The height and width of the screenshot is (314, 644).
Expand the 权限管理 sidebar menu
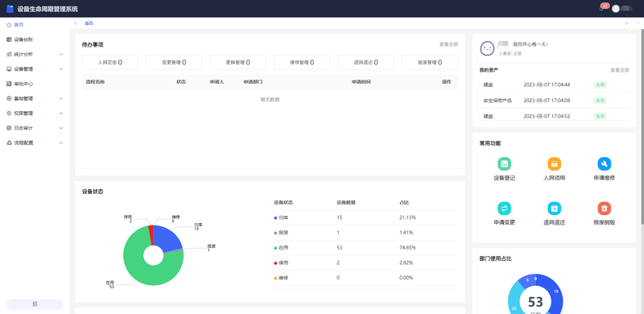click(35, 114)
